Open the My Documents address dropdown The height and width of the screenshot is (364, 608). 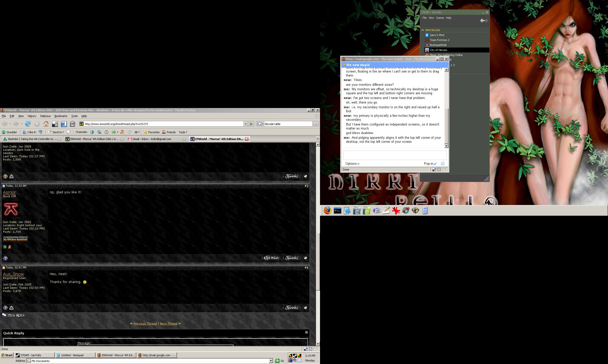pos(271,361)
